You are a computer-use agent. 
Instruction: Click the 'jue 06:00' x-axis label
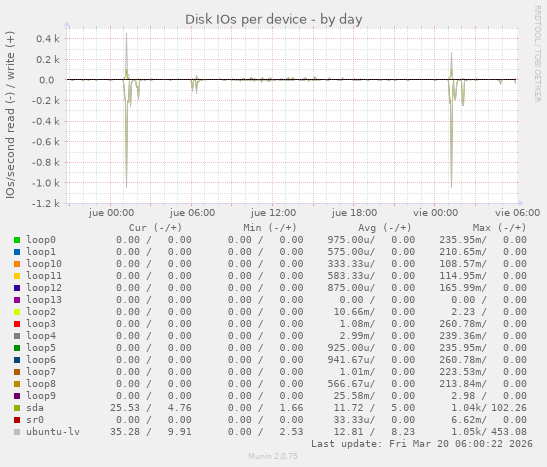(192, 213)
